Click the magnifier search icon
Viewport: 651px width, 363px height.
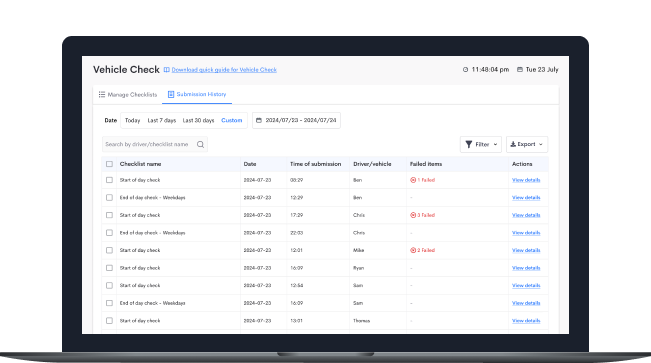pyautogui.click(x=201, y=145)
